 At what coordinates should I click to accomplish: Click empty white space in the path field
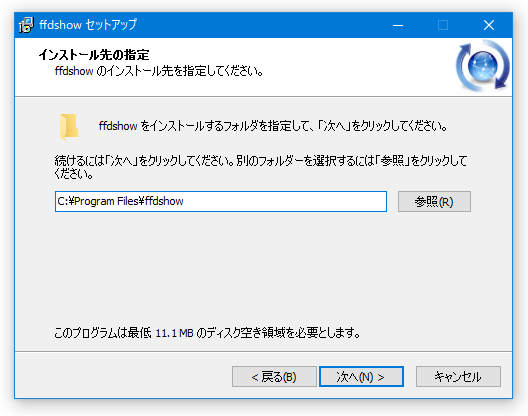(286, 201)
